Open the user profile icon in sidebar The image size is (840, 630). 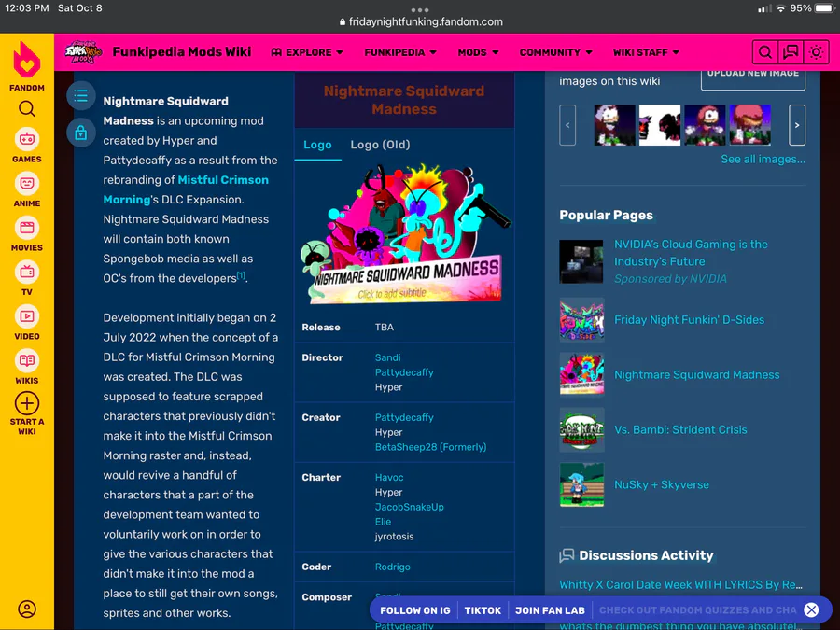click(27, 609)
